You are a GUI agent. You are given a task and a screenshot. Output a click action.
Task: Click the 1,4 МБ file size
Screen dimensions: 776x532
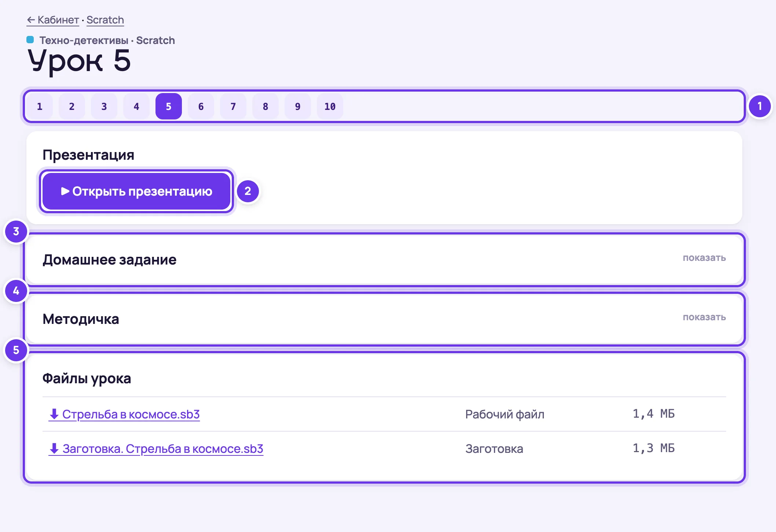point(654,414)
